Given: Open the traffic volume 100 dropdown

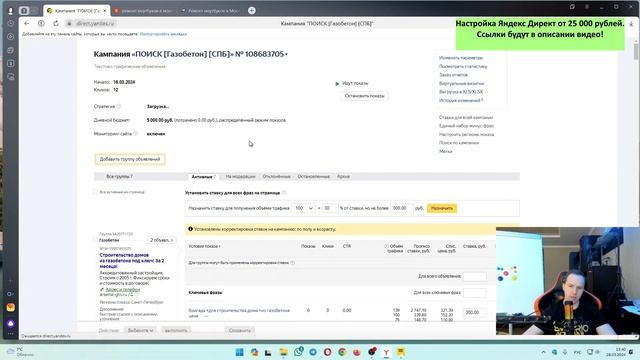Looking at the screenshot, I should (304, 208).
